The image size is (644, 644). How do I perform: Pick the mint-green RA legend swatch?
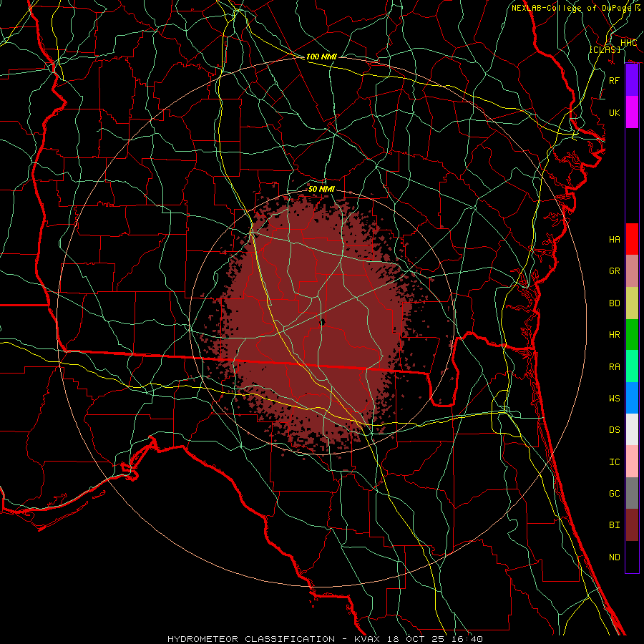(x=632, y=366)
